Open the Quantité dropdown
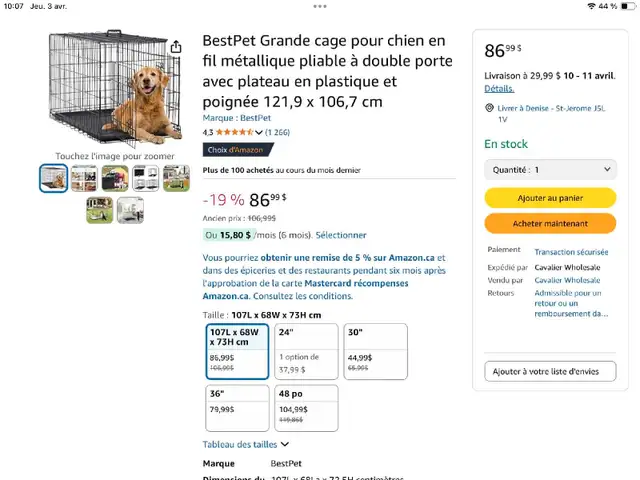 (x=550, y=170)
